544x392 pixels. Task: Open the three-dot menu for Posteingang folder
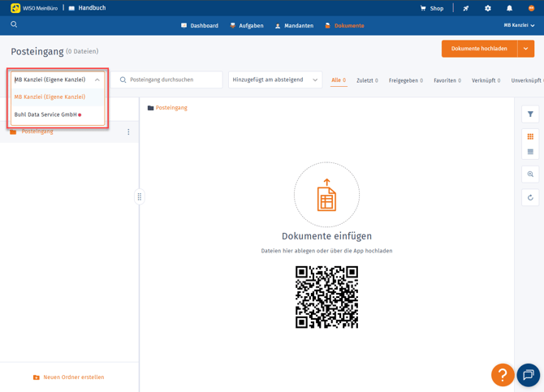click(128, 131)
